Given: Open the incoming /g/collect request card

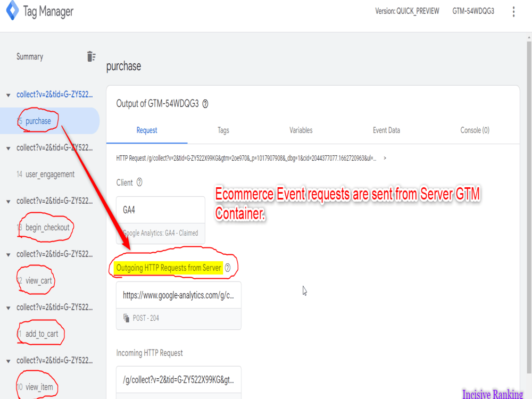Looking at the screenshot, I should (x=178, y=383).
